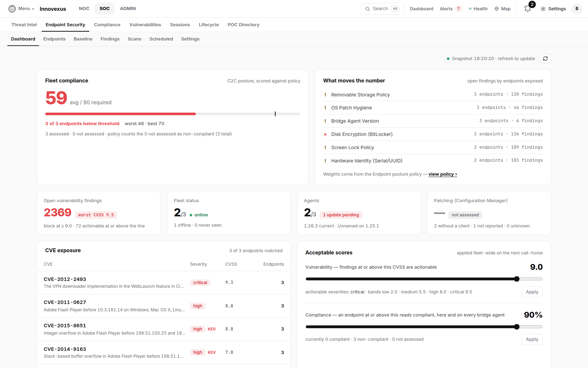Open the Endpoints sub-tab
The height and width of the screenshot is (368, 588).
pyautogui.click(x=54, y=39)
